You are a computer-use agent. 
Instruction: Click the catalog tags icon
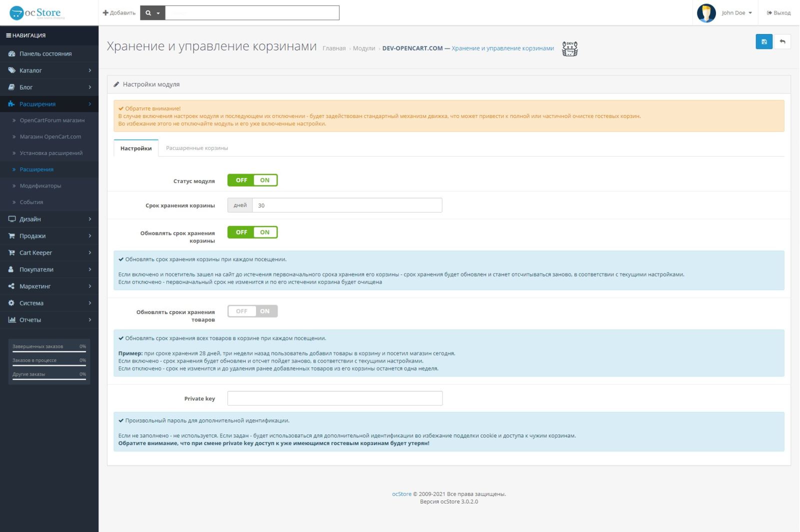[x=11, y=70]
